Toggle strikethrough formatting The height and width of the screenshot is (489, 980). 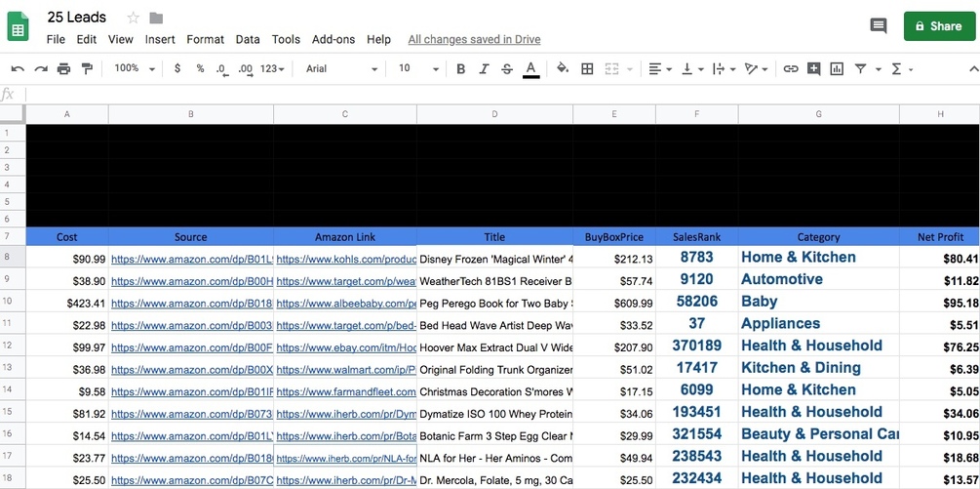507,68
